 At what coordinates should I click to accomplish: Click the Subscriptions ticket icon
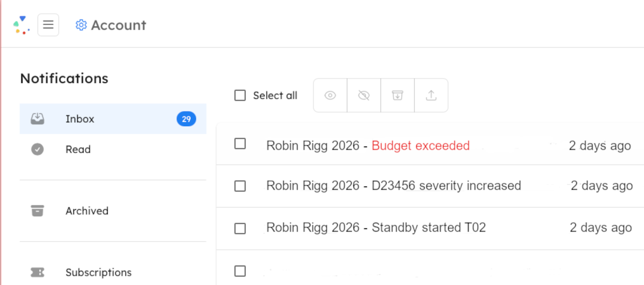[x=38, y=272]
